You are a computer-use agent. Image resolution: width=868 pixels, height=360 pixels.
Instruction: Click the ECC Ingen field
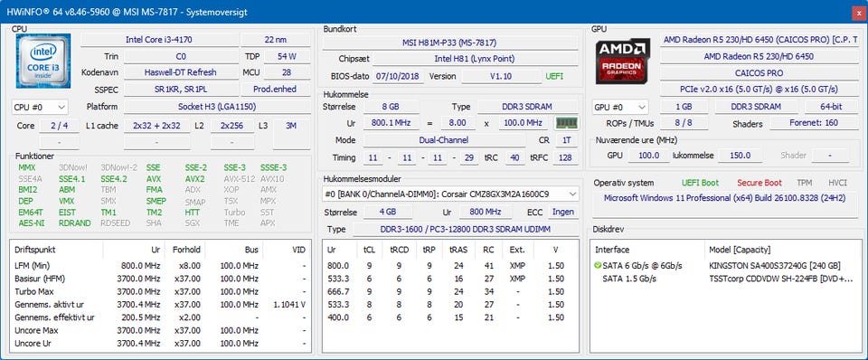(x=563, y=213)
